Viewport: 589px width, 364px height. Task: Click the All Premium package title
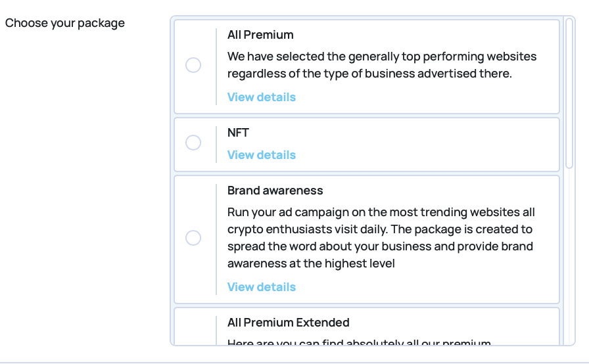pos(260,35)
